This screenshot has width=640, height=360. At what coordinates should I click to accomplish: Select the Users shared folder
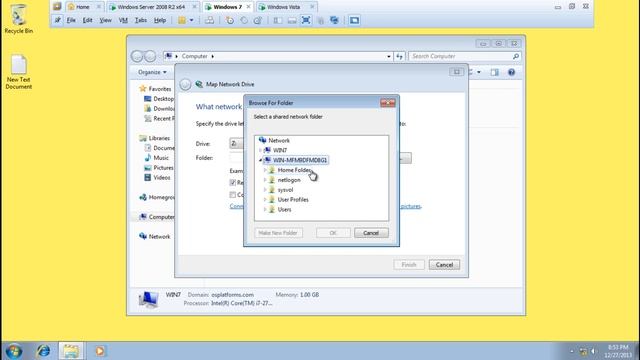[x=280, y=209]
